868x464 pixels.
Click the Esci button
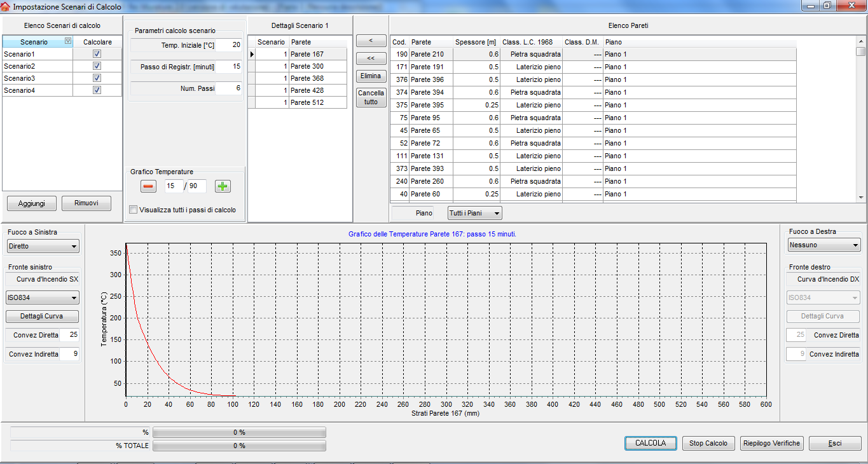pyautogui.click(x=835, y=443)
